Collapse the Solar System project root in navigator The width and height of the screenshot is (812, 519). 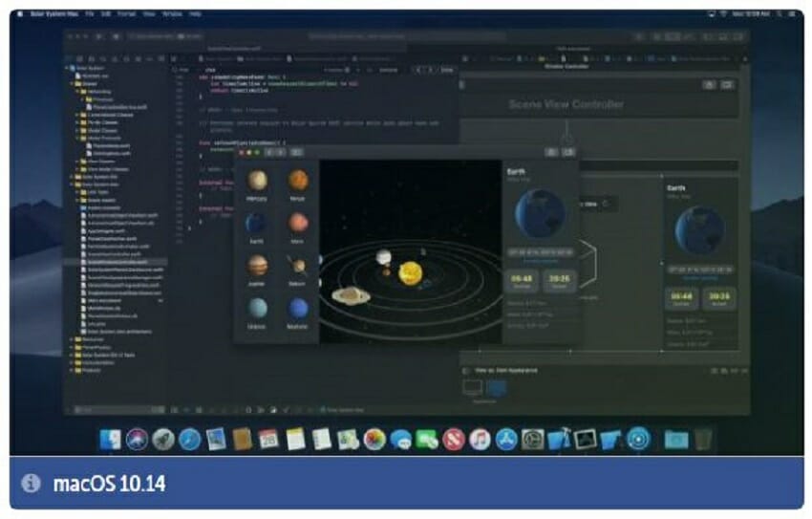pos(67,68)
